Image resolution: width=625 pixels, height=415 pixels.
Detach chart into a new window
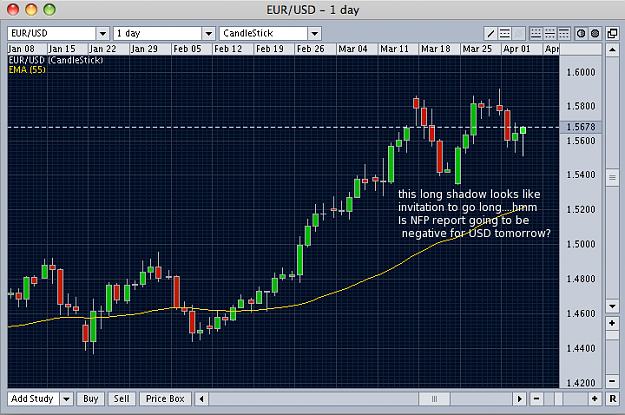coord(612,33)
